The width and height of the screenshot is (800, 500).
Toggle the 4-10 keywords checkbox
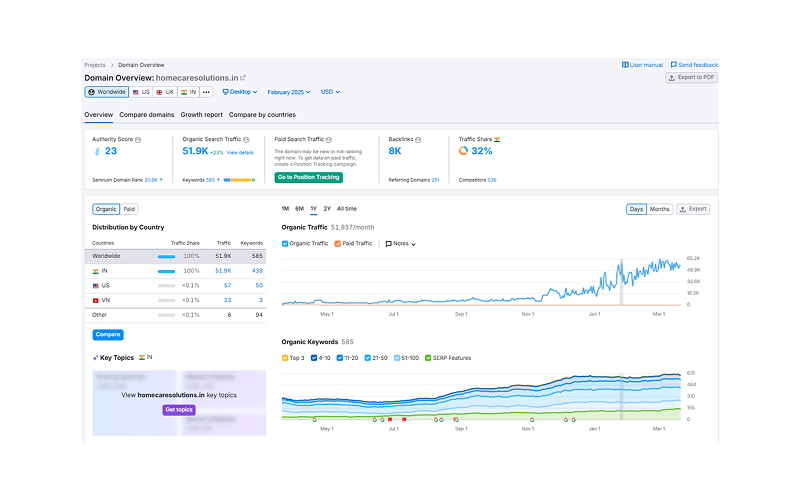(x=314, y=358)
